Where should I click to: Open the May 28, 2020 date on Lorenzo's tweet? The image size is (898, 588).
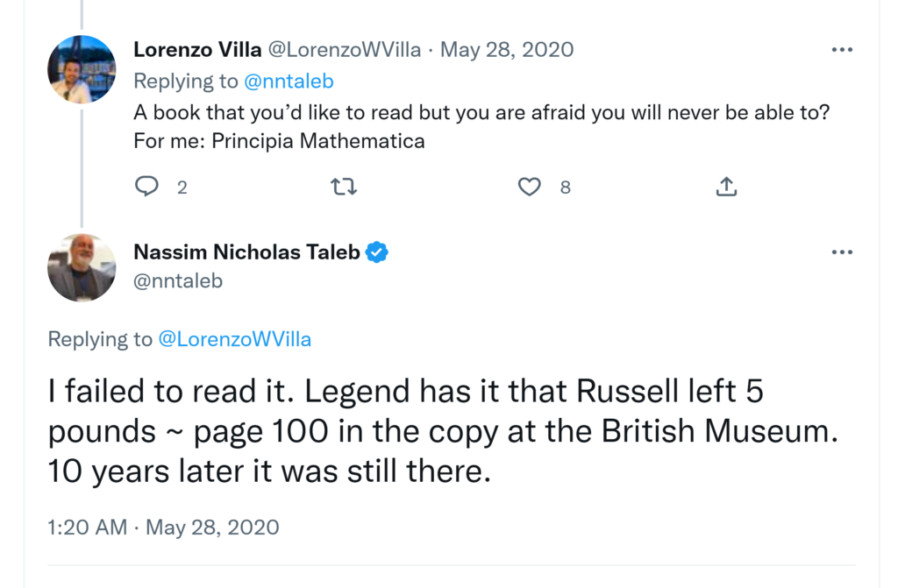pyautogui.click(x=507, y=50)
